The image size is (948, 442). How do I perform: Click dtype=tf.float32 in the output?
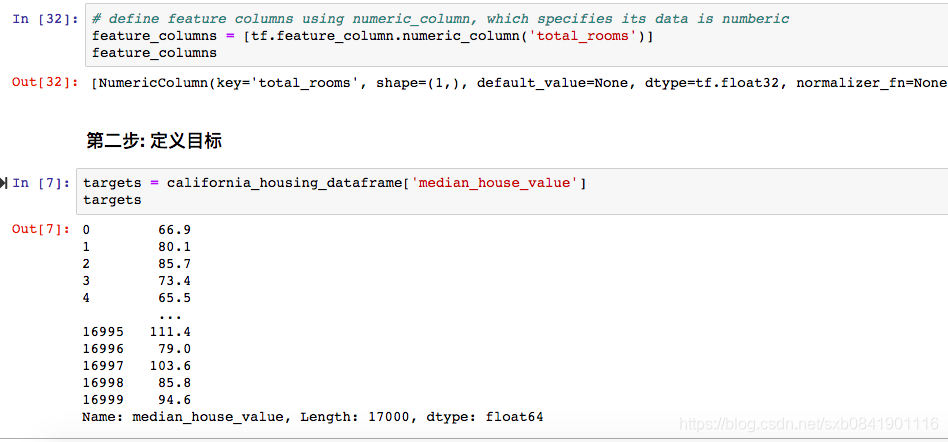712,82
